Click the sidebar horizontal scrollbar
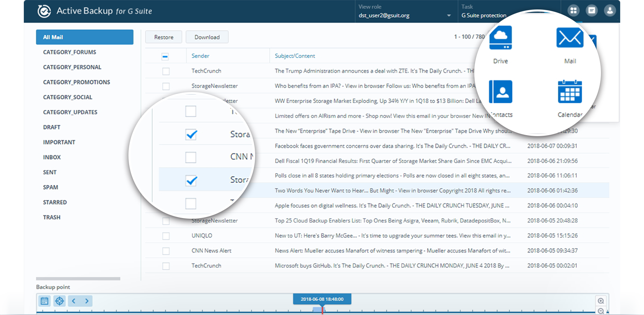Screen dimensions: 644x315 [x=78, y=279]
